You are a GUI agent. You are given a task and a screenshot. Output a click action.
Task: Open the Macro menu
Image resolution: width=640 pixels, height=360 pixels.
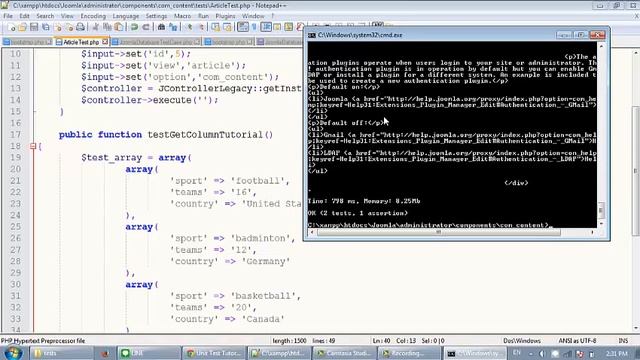pyautogui.click(x=182, y=16)
